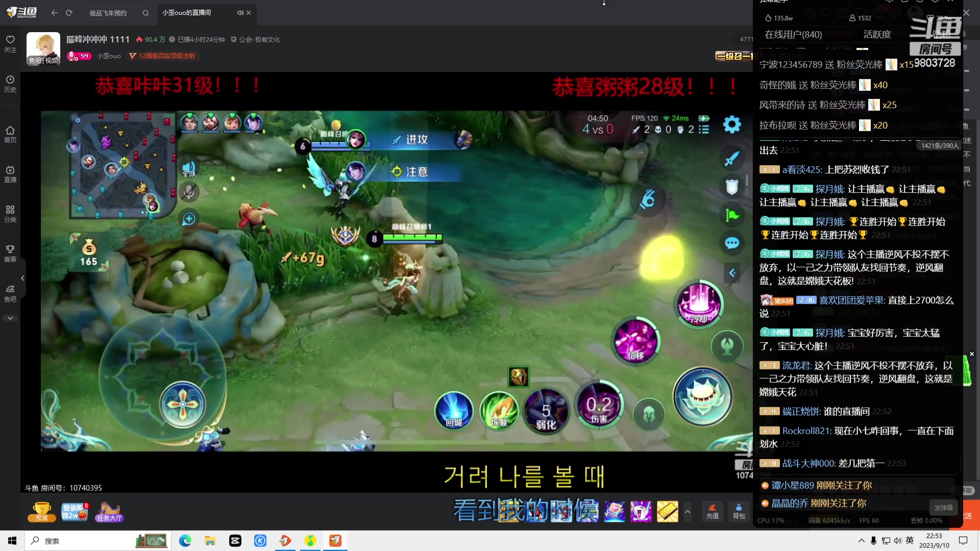
Task: Click the 充值 recharge button
Action: 712,511
